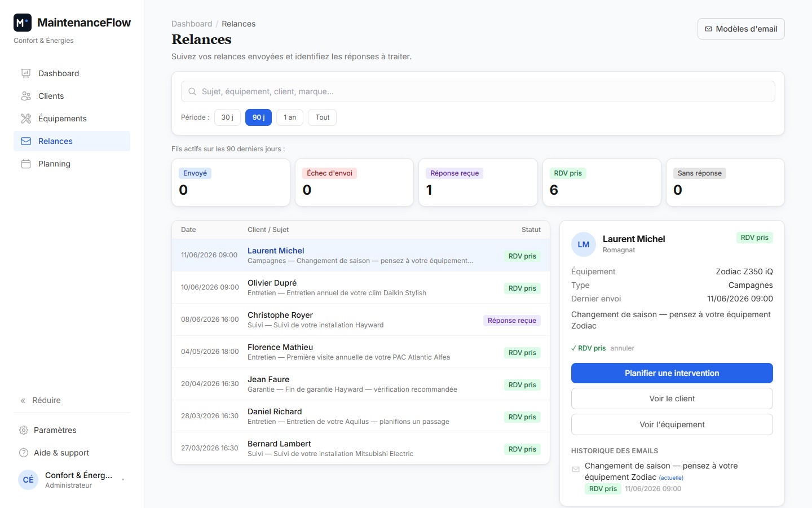
Task: Click the Client / Sujet column header
Action: pos(268,230)
